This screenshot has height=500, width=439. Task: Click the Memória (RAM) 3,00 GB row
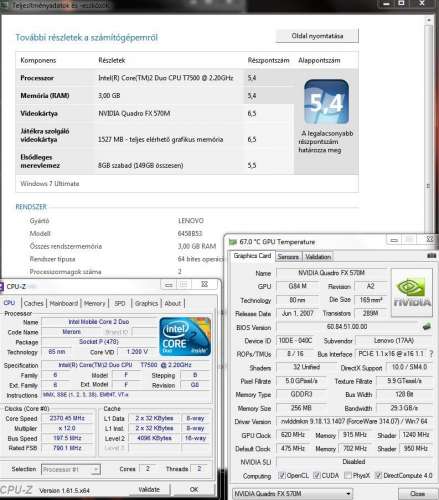coord(155,96)
